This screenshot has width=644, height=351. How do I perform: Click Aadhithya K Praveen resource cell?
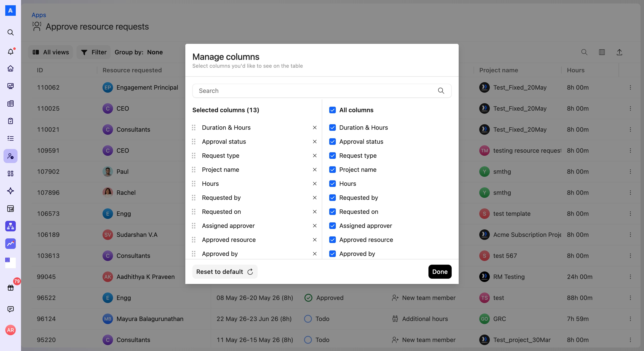138,277
